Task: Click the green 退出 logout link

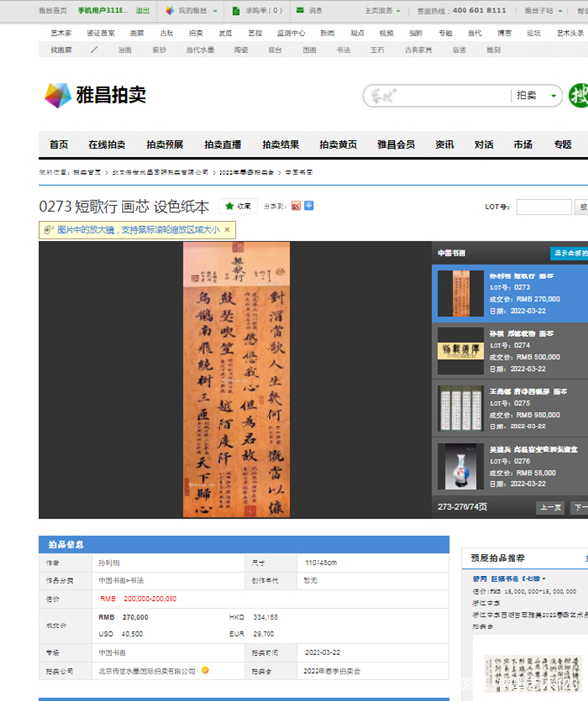Action: click(x=142, y=10)
